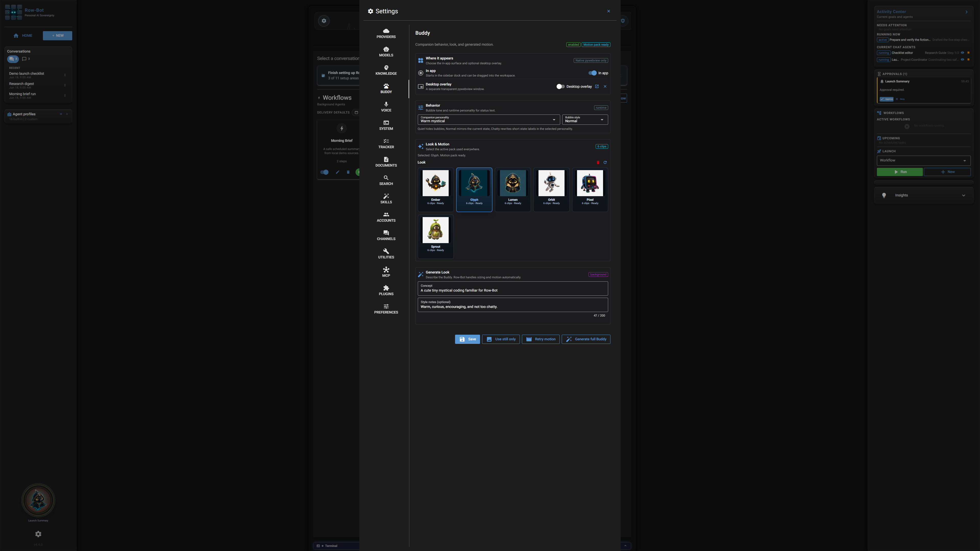Click the Retry motion button
Screen dimensions: 980x551
click(540, 339)
